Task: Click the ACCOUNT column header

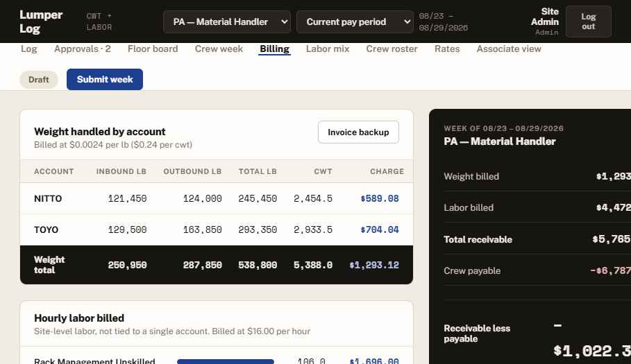Action: point(54,171)
